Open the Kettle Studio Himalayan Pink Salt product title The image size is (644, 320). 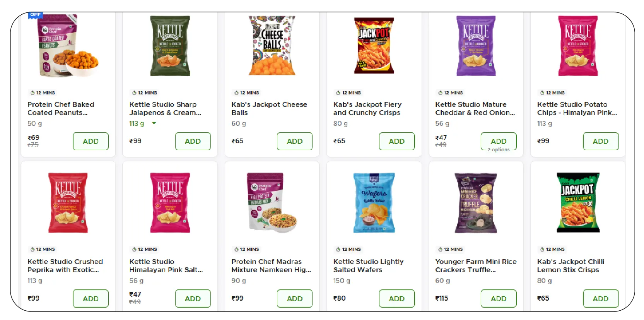[166, 265]
